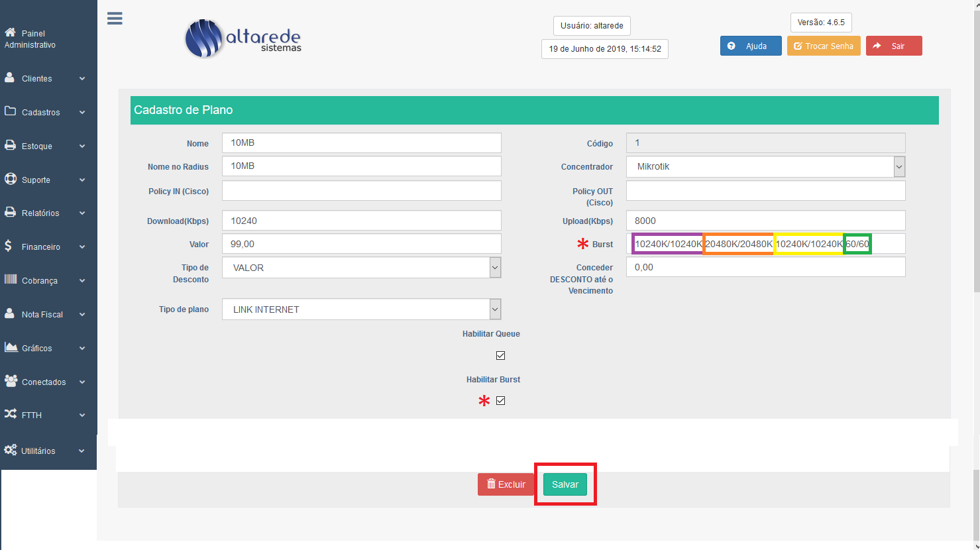This screenshot has width=980, height=552.
Task: Expand the Suporte menu chevron
Action: [82, 180]
